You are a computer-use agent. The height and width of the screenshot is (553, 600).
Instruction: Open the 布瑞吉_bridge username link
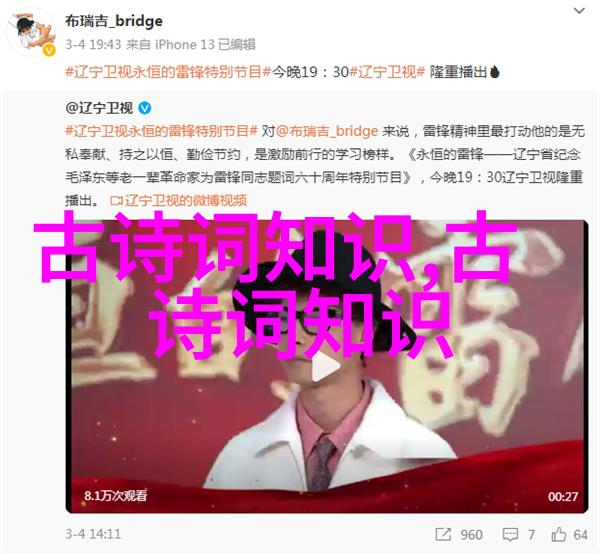(114, 21)
